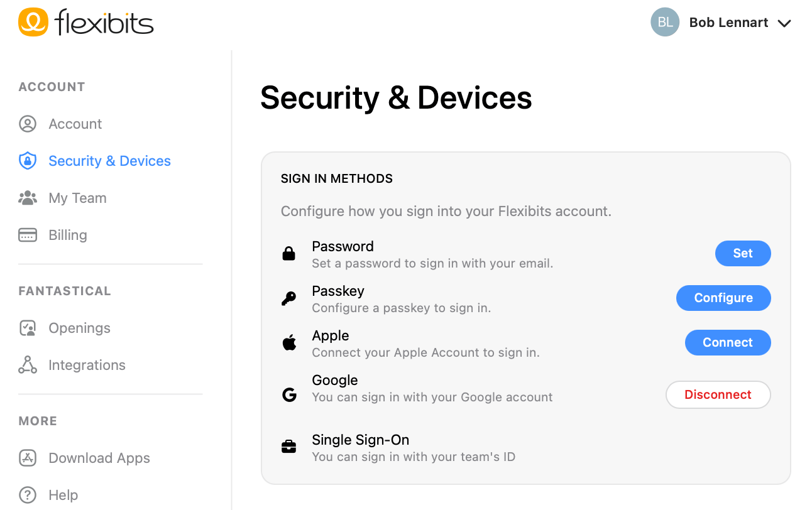Screen dimensions: 812x510
Task: Disconnect the Google sign-in method
Action: (x=718, y=394)
